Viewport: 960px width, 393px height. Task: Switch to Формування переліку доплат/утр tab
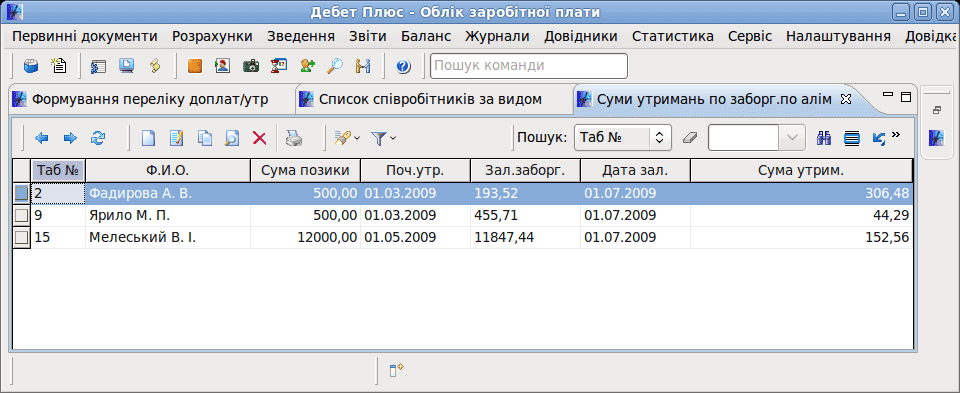[150, 100]
